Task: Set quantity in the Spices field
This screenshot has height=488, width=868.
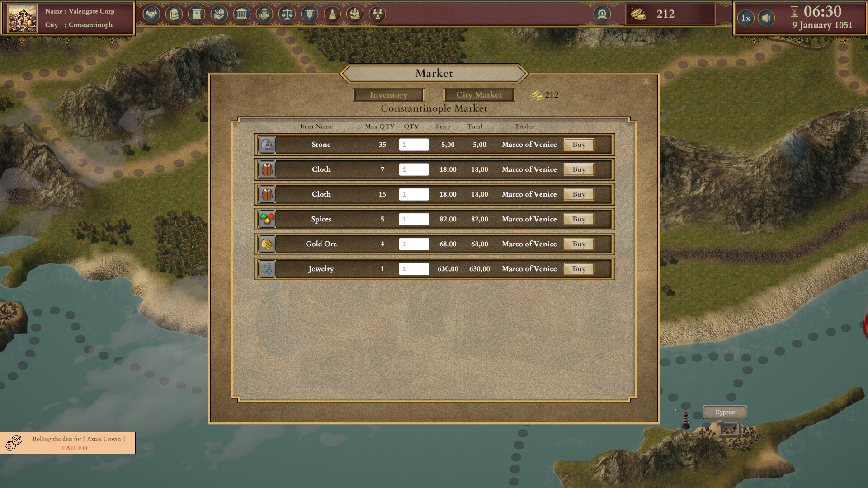Action: [x=413, y=219]
